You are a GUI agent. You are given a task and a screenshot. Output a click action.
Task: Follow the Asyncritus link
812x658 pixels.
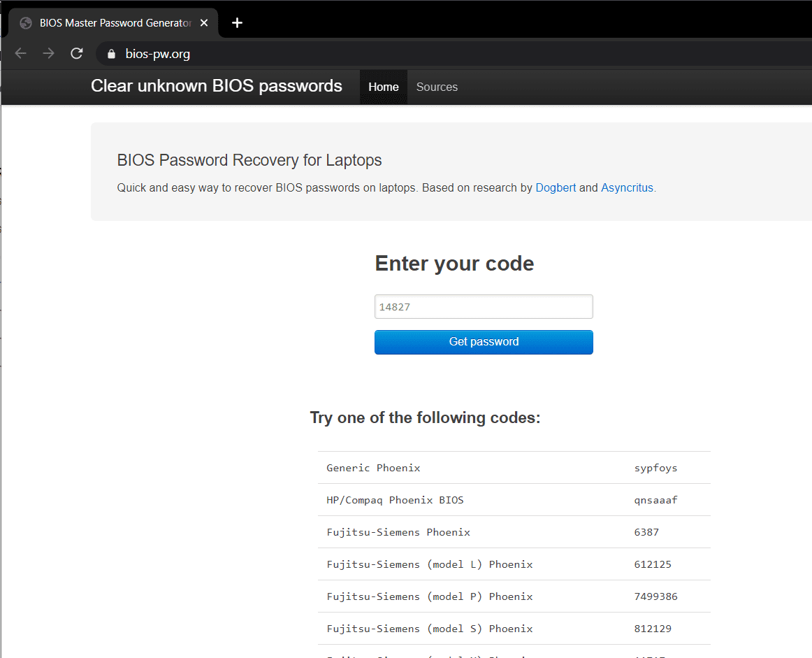click(627, 187)
